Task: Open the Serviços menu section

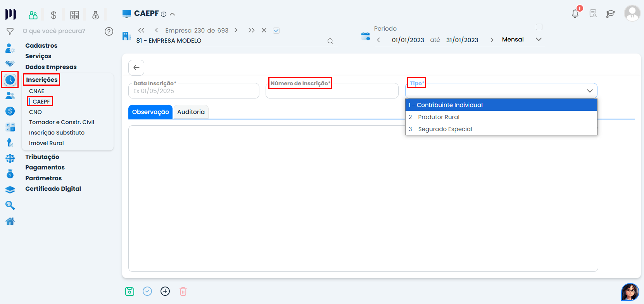Action: [38, 56]
